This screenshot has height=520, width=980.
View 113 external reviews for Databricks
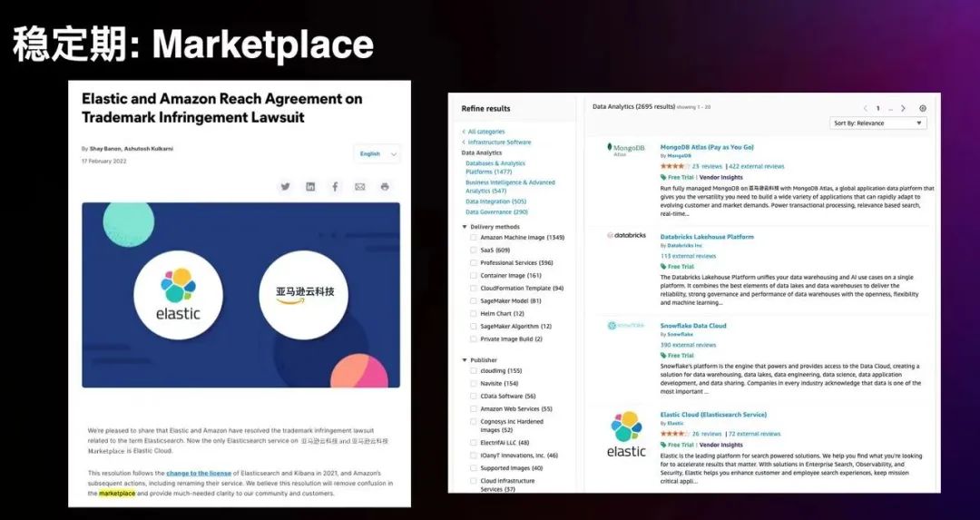click(688, 256)
